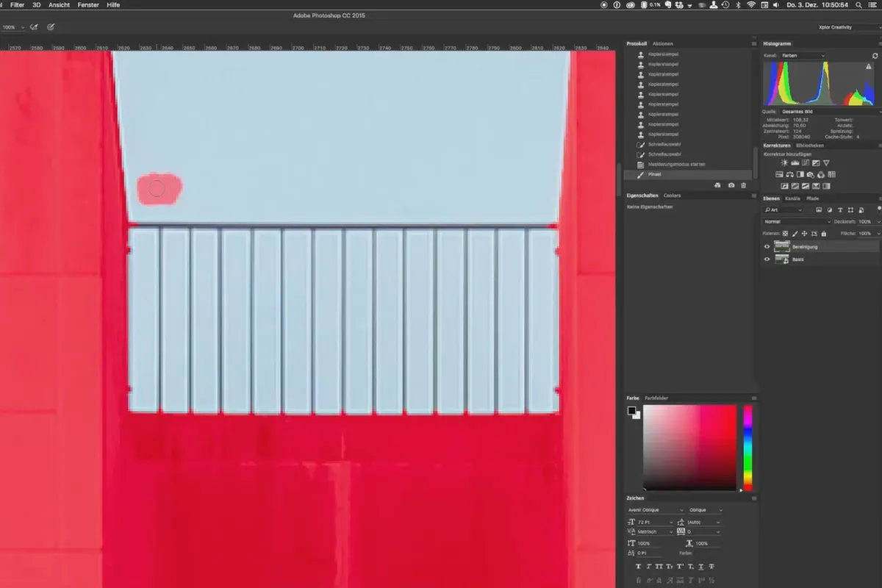Click the histogram cached-data warning triangle
Image resolution: width=882 pixels, height=588 pixels.
pos(868,66)
